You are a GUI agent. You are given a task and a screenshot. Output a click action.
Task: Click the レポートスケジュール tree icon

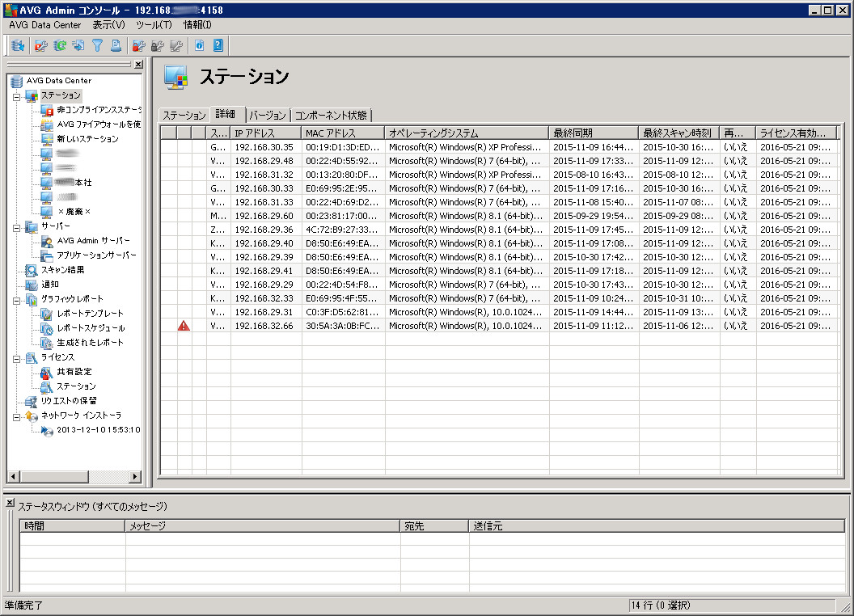pos(48,328)
